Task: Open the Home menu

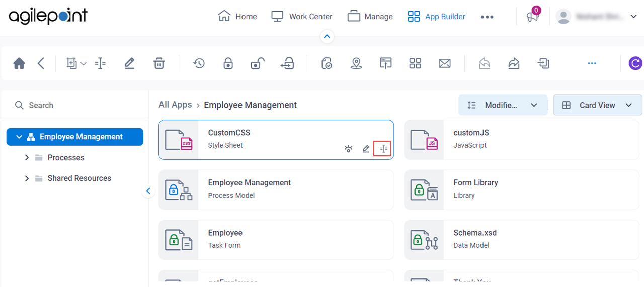Action: pyautogui.click(x=237, y=16)
